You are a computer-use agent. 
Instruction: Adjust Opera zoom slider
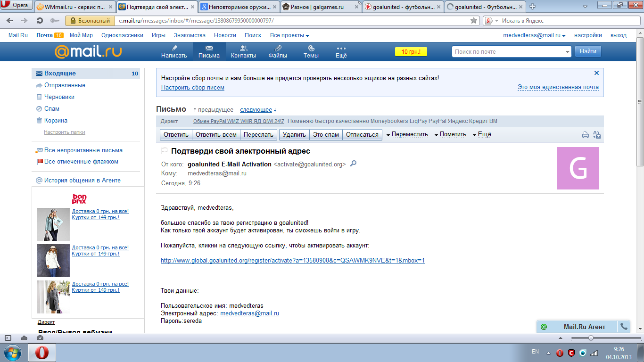click(591, 338)
